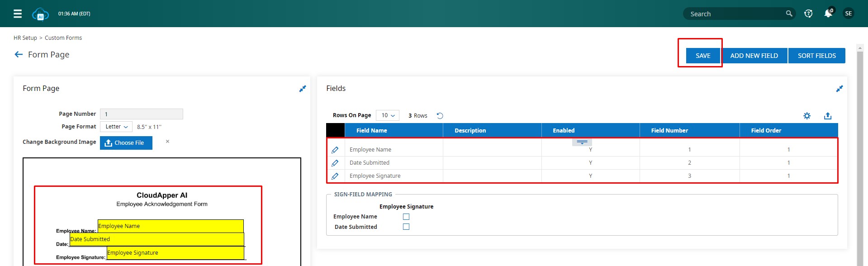868x266 pixels.
Task: Check the Date Submitted sign-field mapping box
Action: 406,227
